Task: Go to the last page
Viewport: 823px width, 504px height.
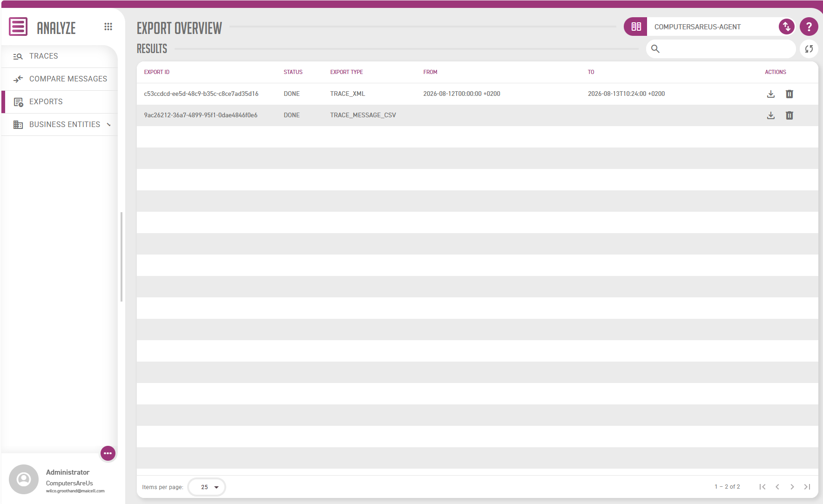Action: (x=807, y=487)
